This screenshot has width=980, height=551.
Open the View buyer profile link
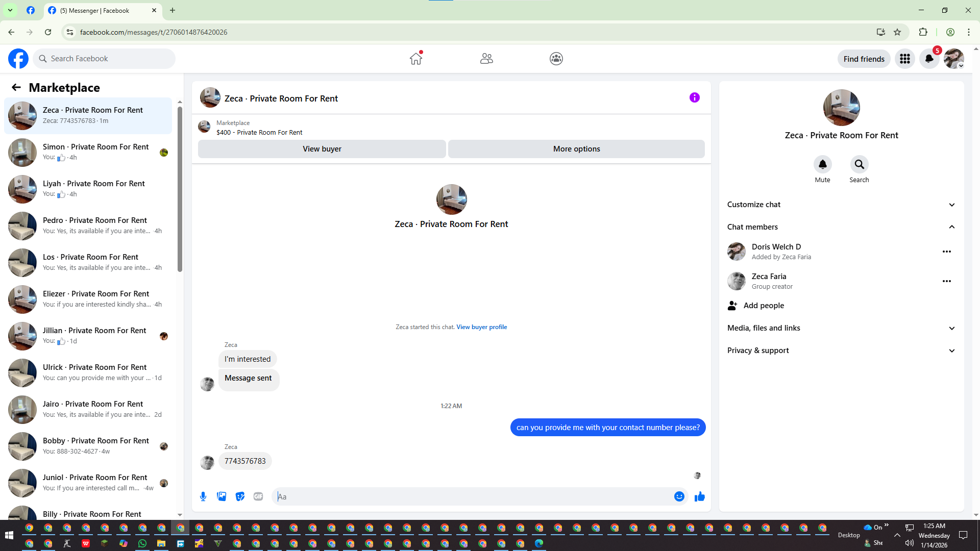click(481, 327)
